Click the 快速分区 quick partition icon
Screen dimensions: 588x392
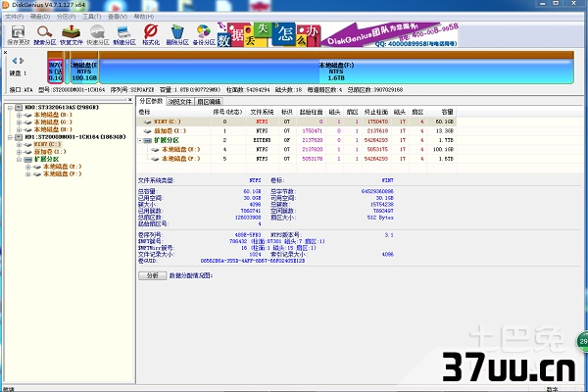[97, 35]
